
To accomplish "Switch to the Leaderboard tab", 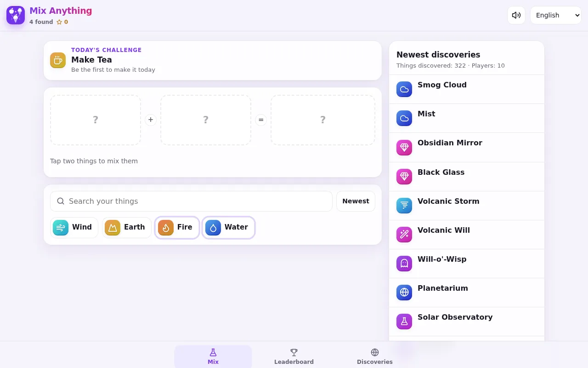I will (294, 356).
